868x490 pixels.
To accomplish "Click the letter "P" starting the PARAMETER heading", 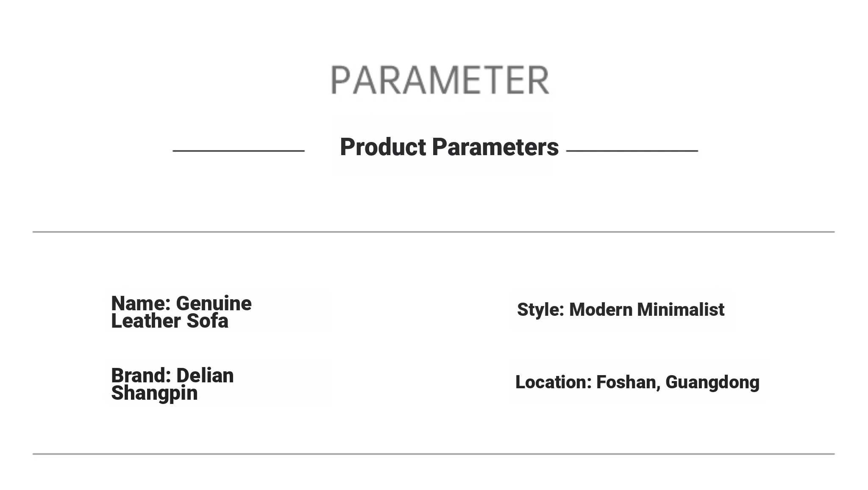I will 339,80.
